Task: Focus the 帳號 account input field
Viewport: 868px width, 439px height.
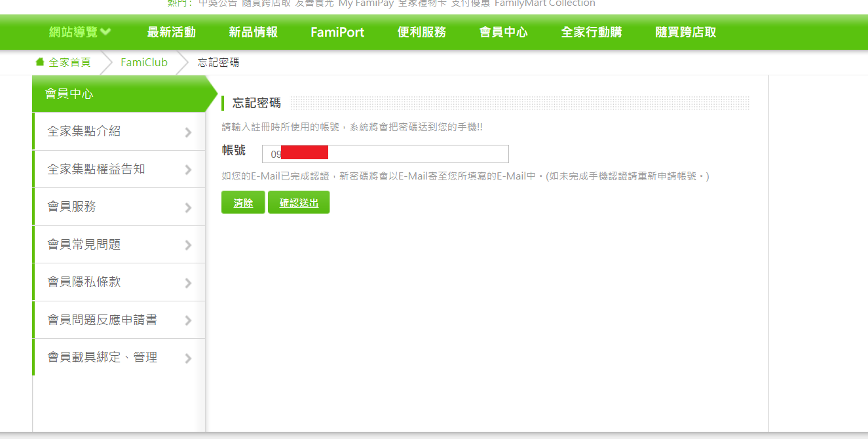Action: (x=385, y=154)
